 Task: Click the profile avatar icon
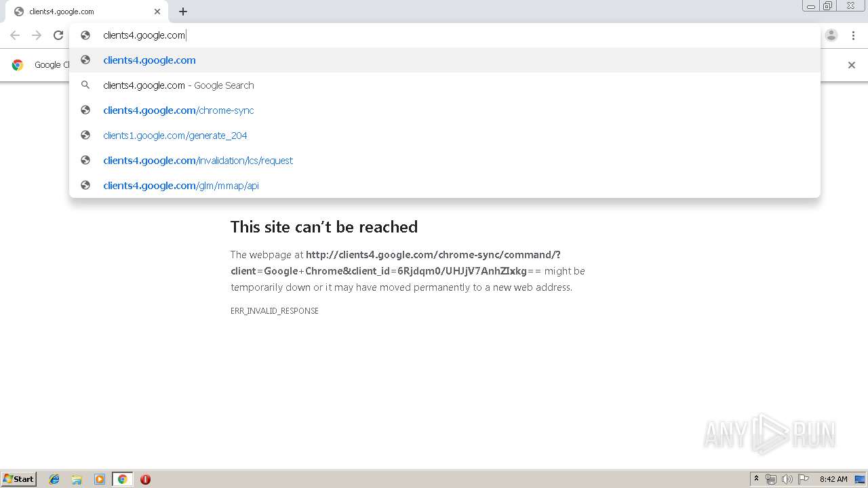point(831,35)
